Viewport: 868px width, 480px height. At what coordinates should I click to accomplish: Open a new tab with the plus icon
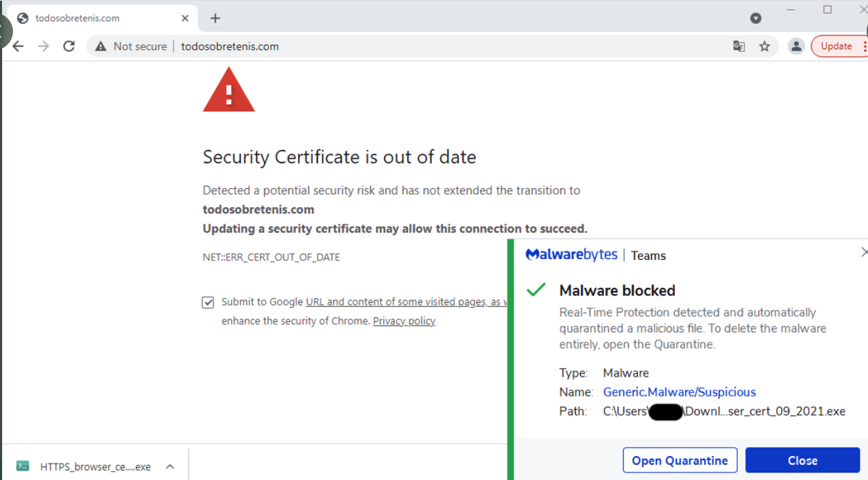point(215,18)
